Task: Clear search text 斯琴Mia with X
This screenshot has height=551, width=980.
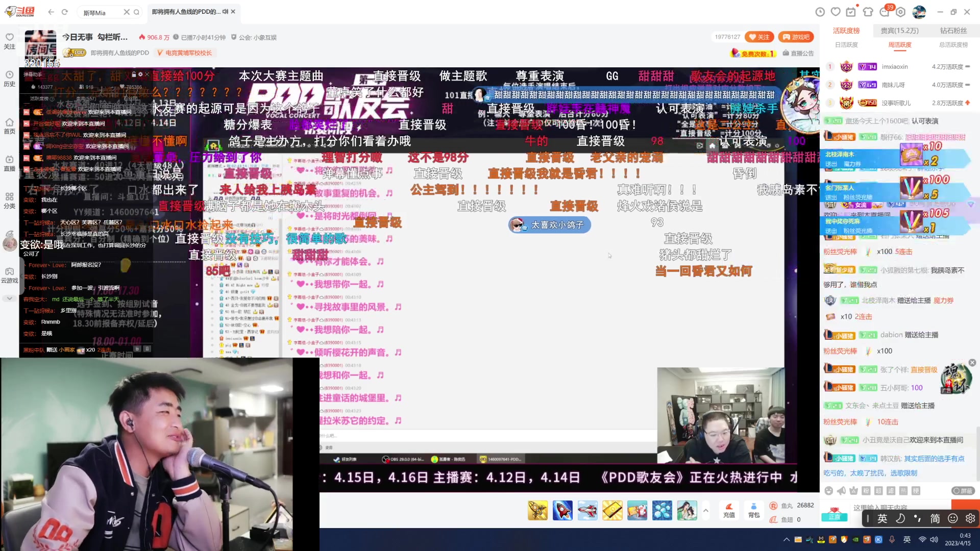Action: coord(126,12)
